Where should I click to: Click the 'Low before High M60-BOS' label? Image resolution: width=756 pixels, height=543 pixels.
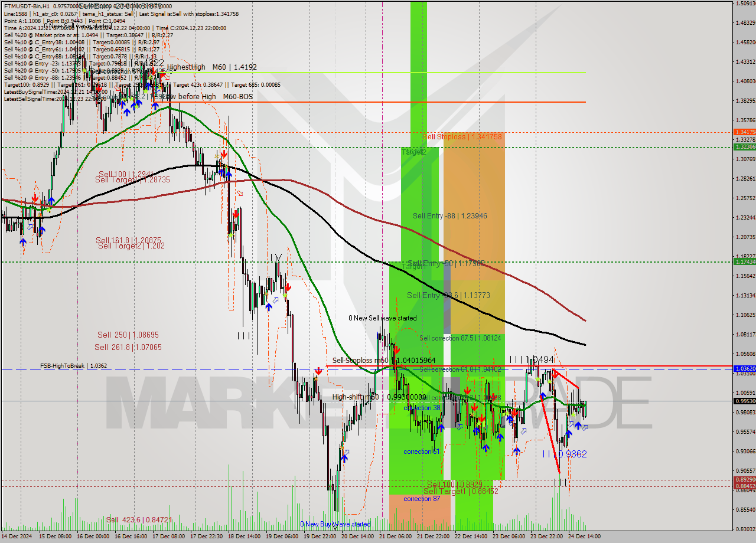208,97
